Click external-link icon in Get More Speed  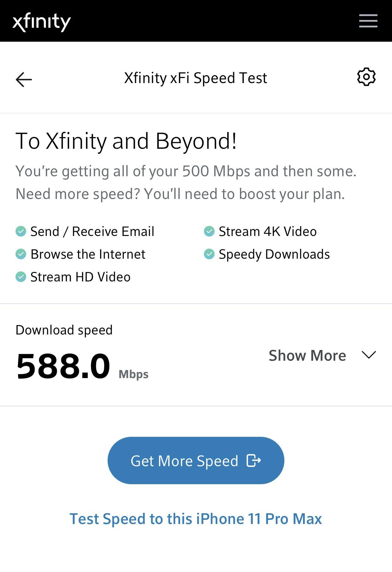click(x=253, y=461)
